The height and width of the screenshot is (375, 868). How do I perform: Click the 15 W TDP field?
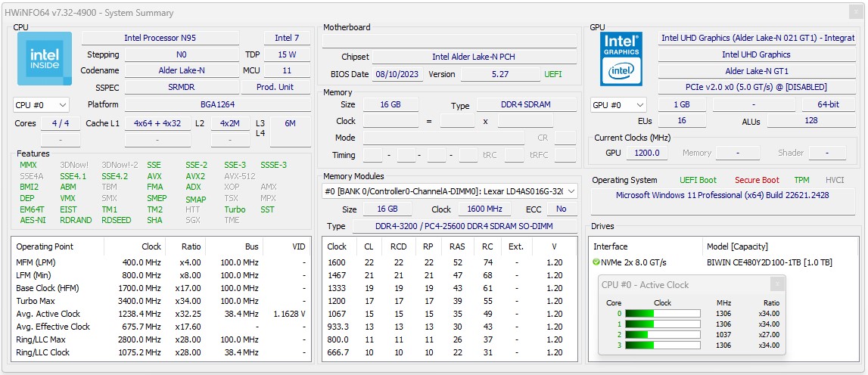tap(287, 54)
